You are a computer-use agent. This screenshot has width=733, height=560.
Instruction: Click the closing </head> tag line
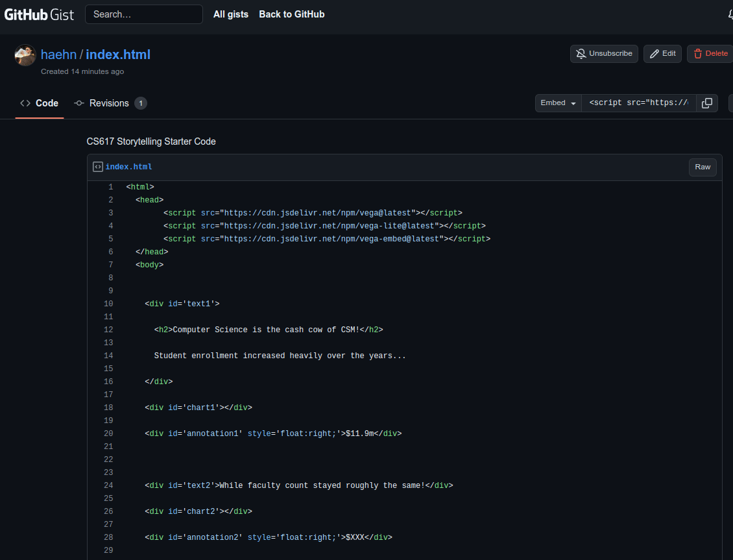(152, 252)
